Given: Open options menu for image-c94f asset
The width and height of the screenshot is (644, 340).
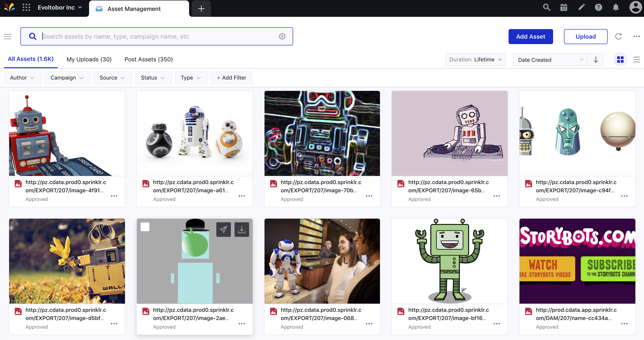Looking at the screenshot, I should tap(624, 196).
